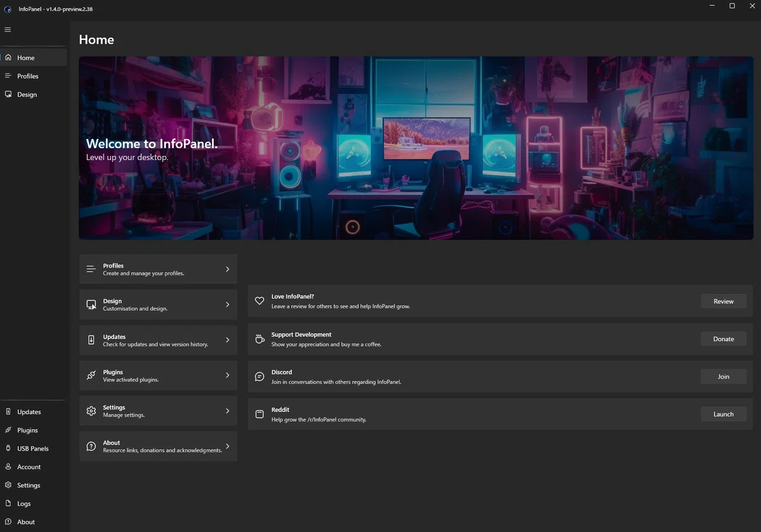Click 'Show your appreciation and buy me a coffee.'
The width and height of the screenshot is (761, 532).
(x=327, y=344)
